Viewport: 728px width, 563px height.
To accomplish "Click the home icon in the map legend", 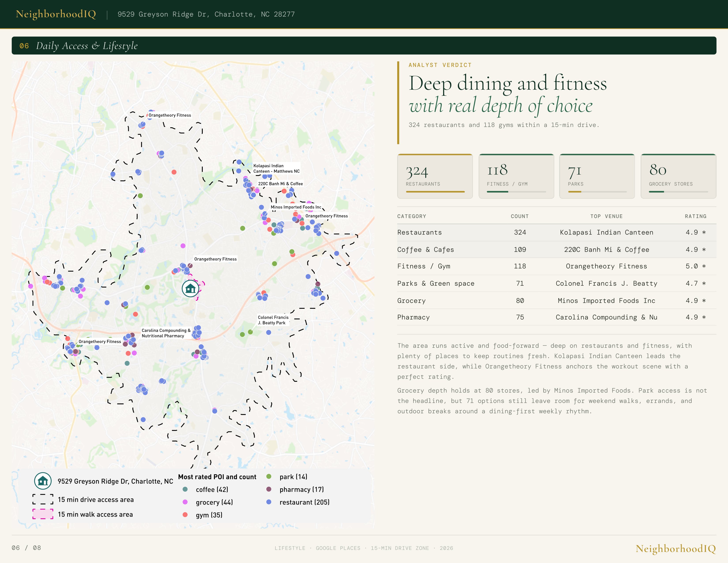I will click(x=43, y=481).
